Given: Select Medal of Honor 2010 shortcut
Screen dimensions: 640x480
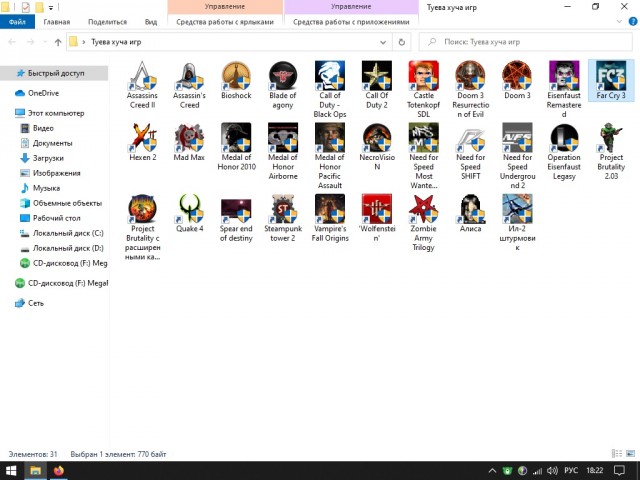Looking at the screenshot, I should pos(236,147).
